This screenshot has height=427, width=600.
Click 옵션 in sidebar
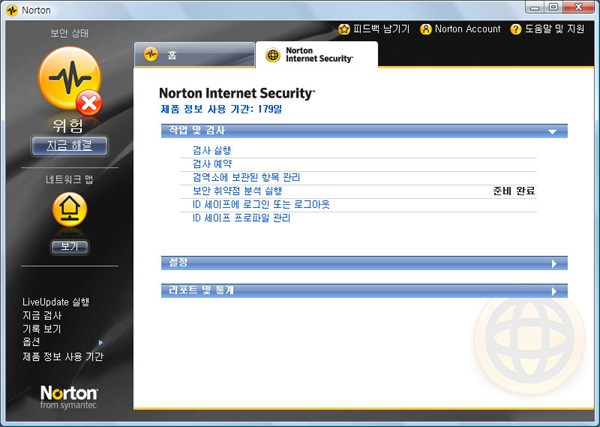tap(31, 342)
